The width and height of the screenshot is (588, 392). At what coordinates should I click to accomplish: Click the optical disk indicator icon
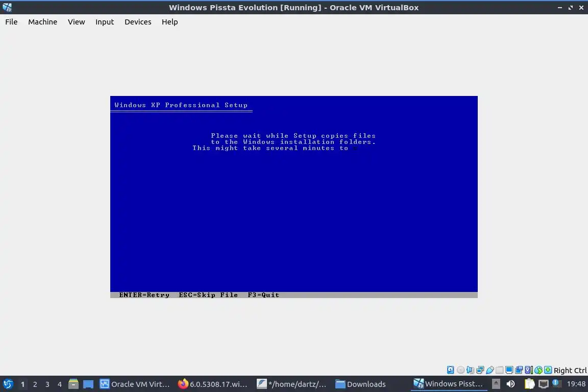460,370
